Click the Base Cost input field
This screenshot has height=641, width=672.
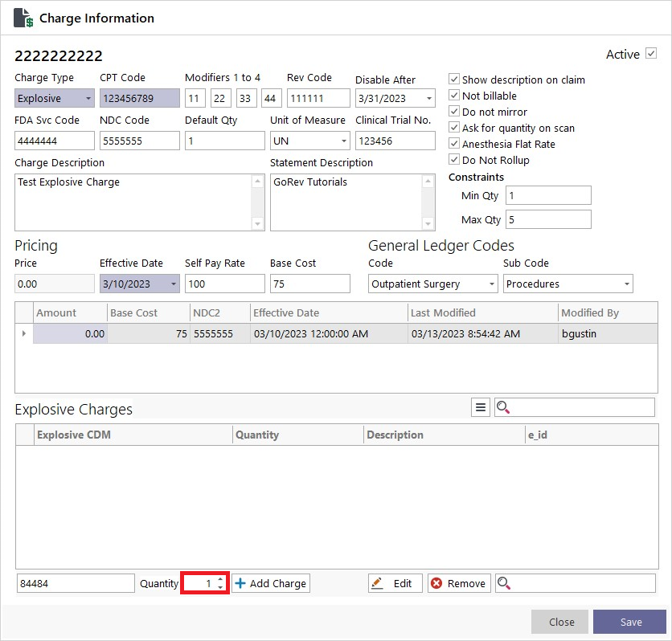point(309,284)
